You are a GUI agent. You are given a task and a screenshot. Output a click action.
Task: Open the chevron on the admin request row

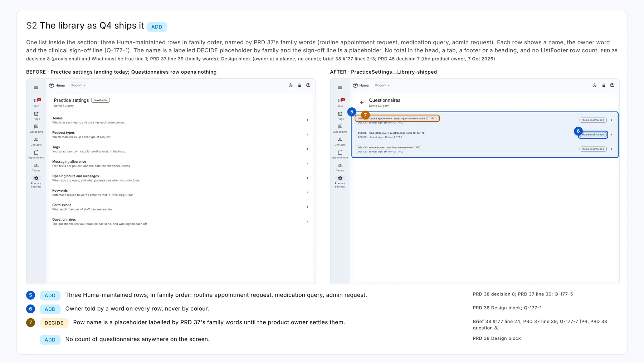[x=611, y=149]
